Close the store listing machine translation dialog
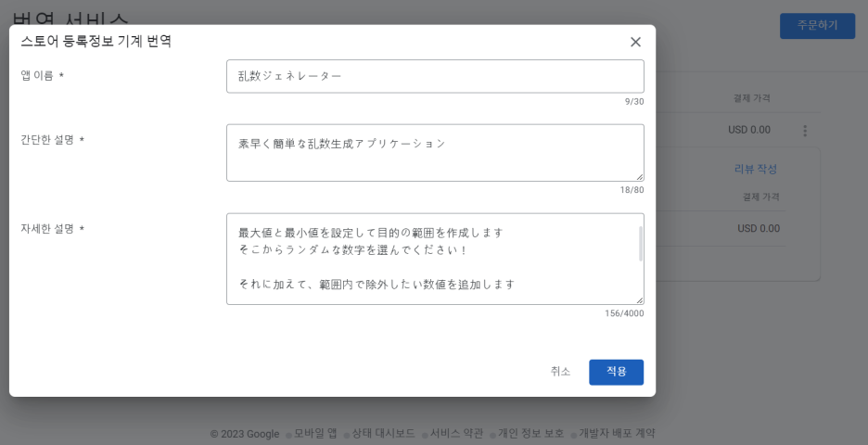 [635, 42]
